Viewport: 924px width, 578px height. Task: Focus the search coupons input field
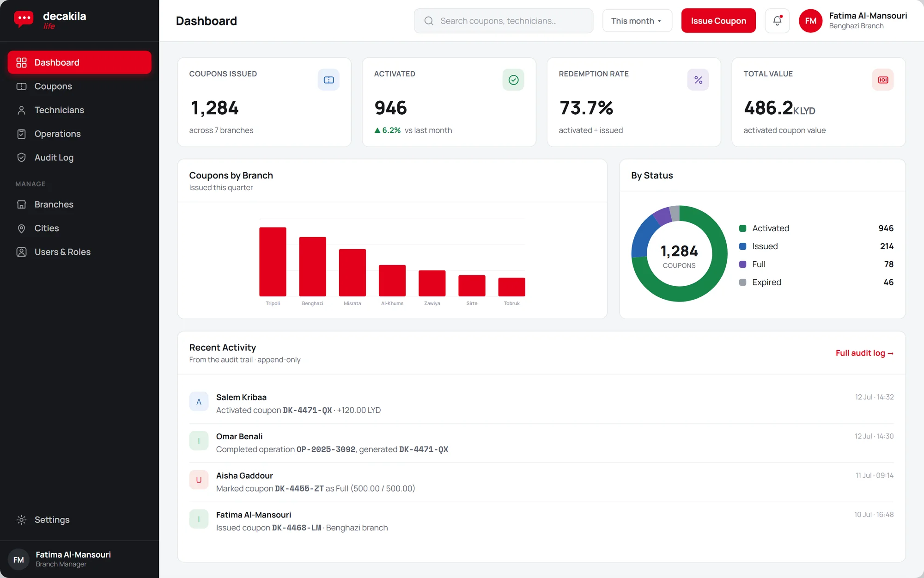click(x=504, y=21)
